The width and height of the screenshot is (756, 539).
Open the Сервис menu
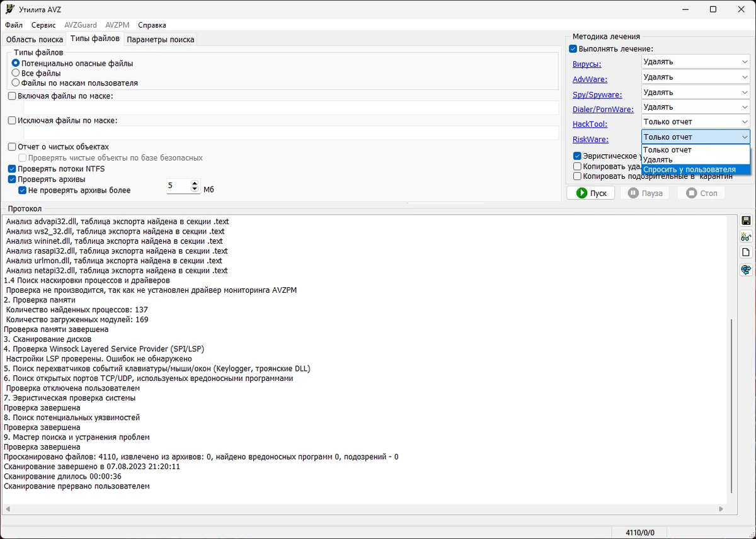click(43, 25)
